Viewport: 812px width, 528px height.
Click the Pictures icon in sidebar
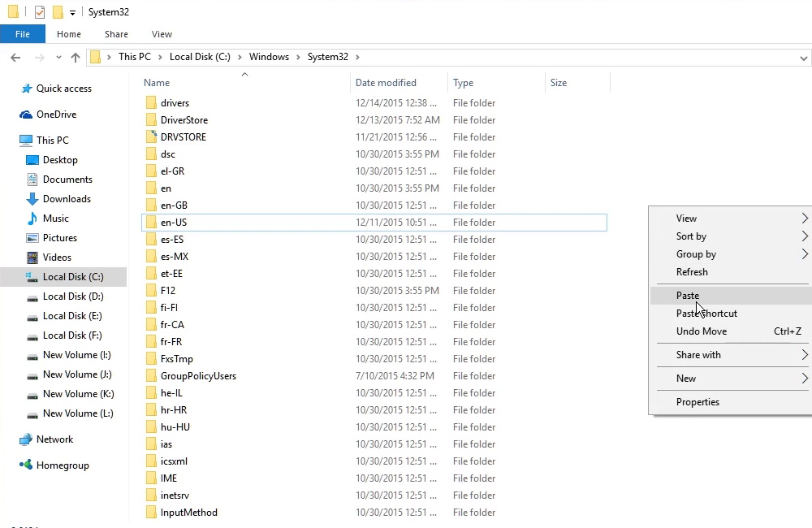32,238
